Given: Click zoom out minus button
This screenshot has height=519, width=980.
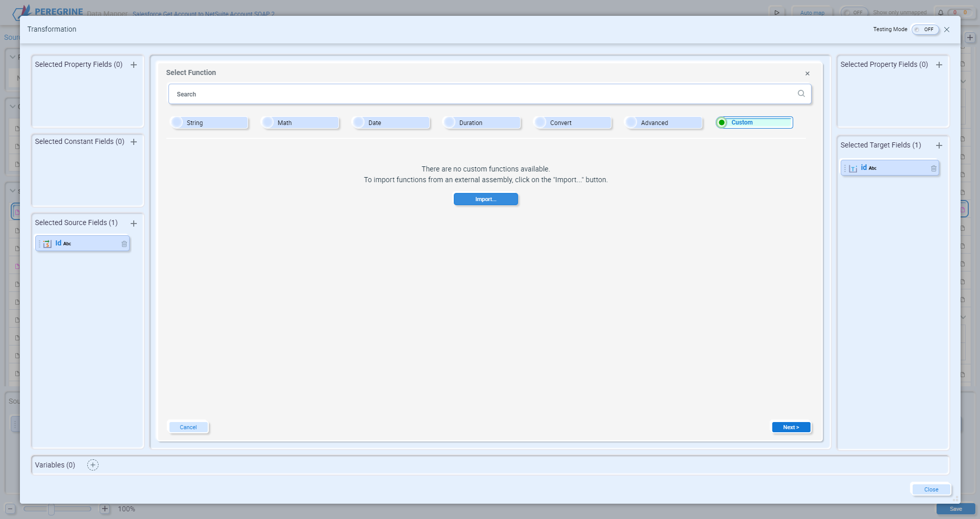Looking at the screenshot, I should tap(10, 509).
